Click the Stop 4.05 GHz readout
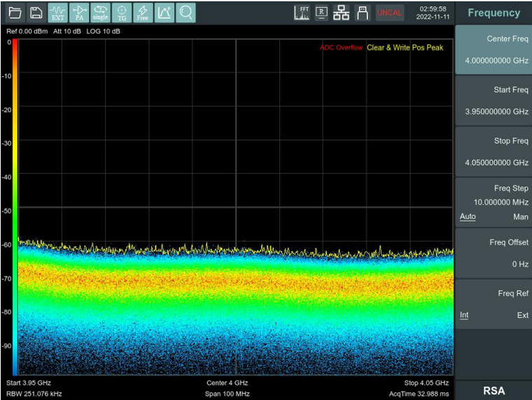Image resolution: width=532 pixels, height=400 pixels. (x=426, y=382)
